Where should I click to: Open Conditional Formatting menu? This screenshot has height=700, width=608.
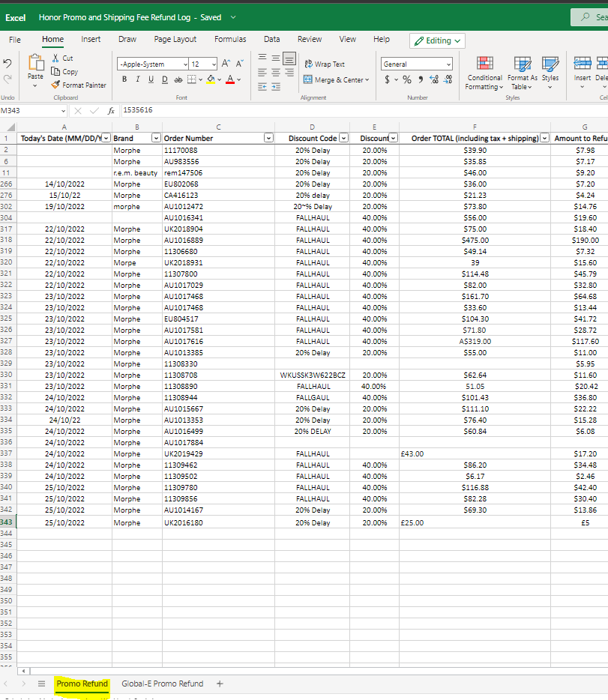(x=484, y=73)
